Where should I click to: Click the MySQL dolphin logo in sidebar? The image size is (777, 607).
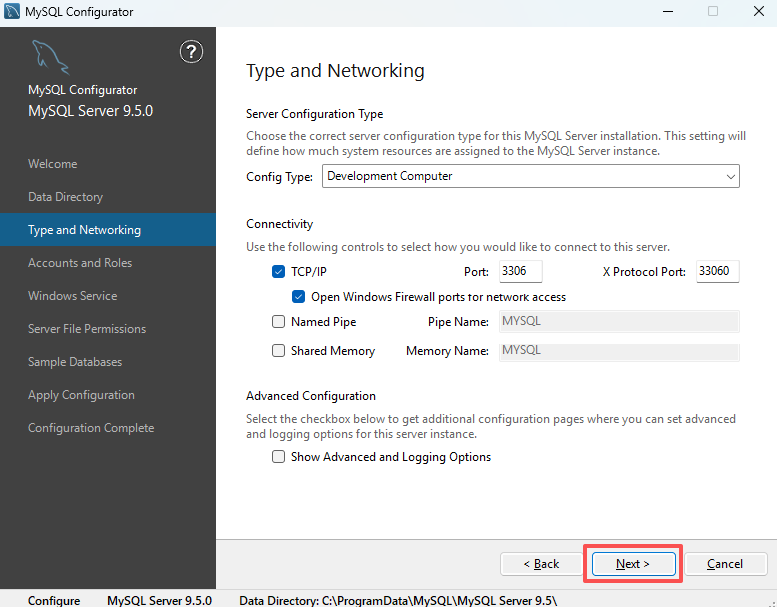click(50, 57)
